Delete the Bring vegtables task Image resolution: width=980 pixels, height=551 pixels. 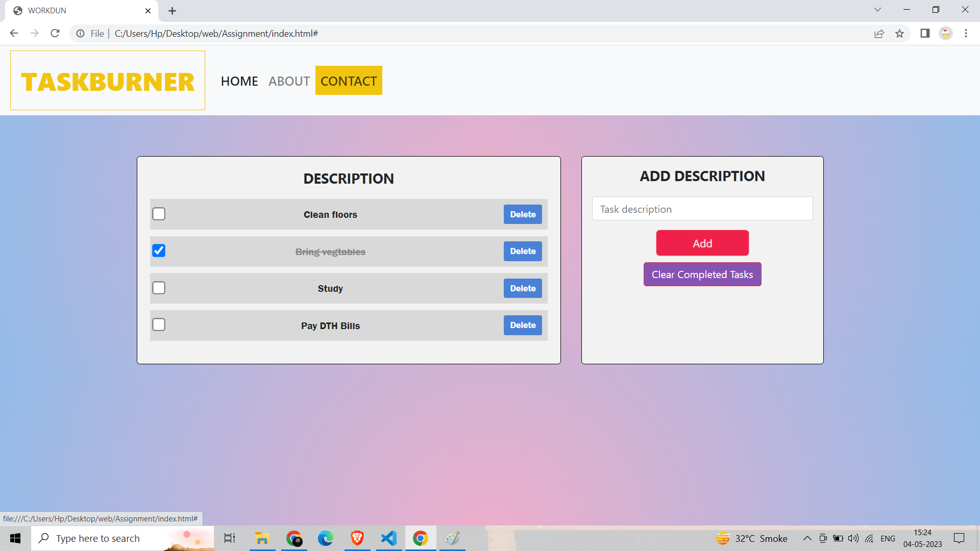(x=523, y=251)
